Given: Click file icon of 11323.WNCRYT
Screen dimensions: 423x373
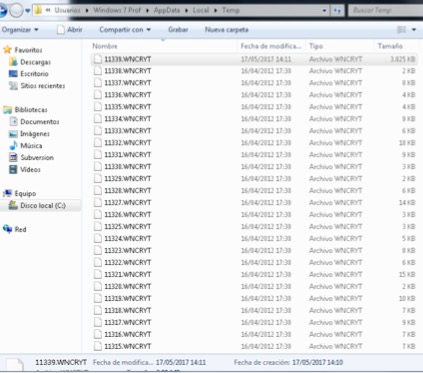Looking at the screenshot, I should click(98, 250).
